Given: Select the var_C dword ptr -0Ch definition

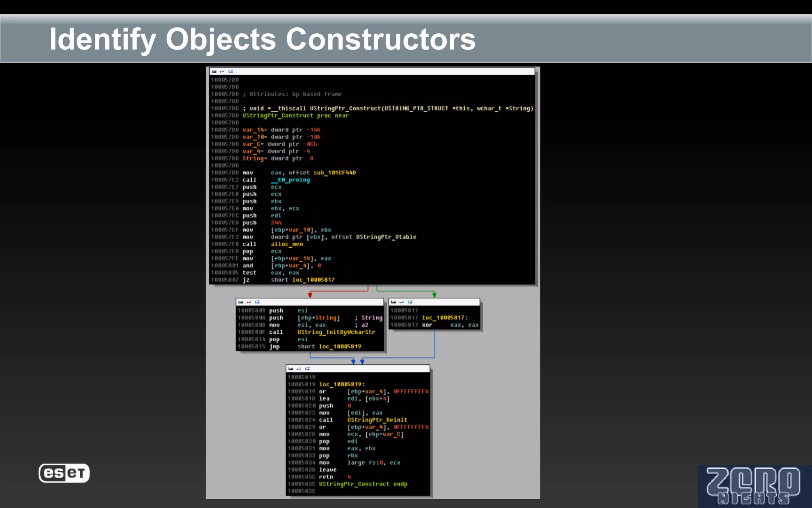Looking at the screenshot, I should (x=280, y=144).
